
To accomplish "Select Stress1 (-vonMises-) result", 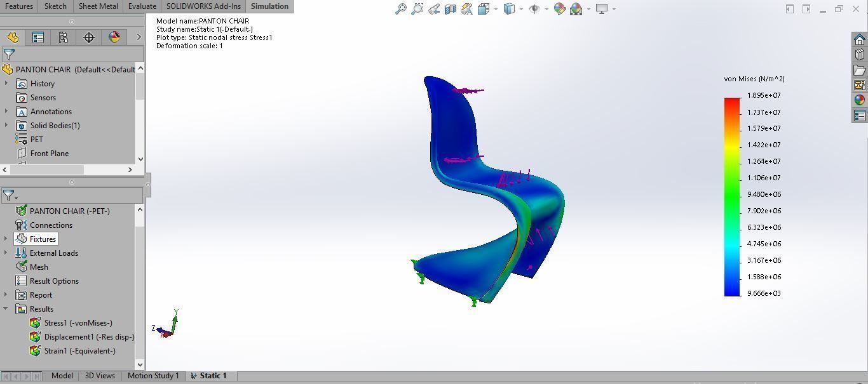I will pos(71,322).
